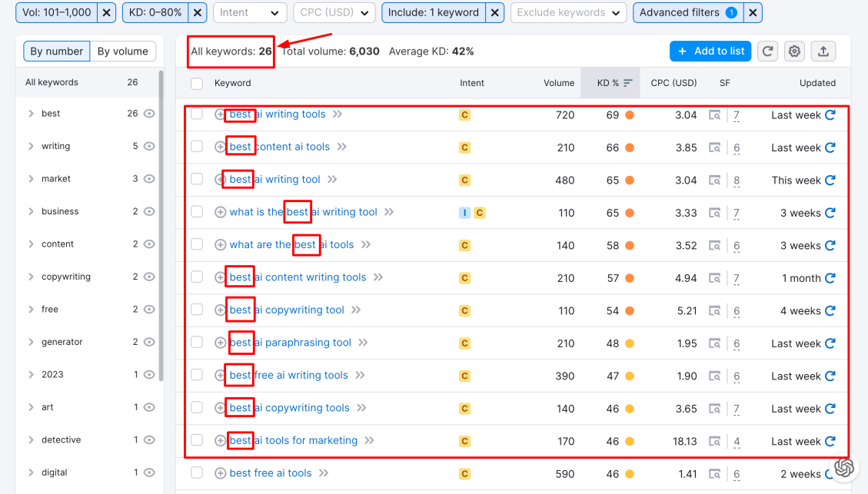Refresh the 'best ai writing tools' row
Screen dimensions: 868x494
(x=830, y=115)
